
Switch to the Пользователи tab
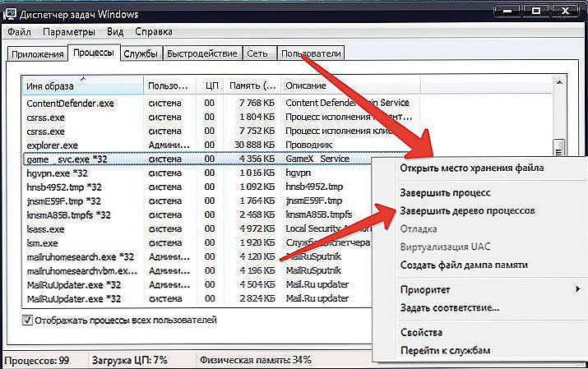pos(311,54)
